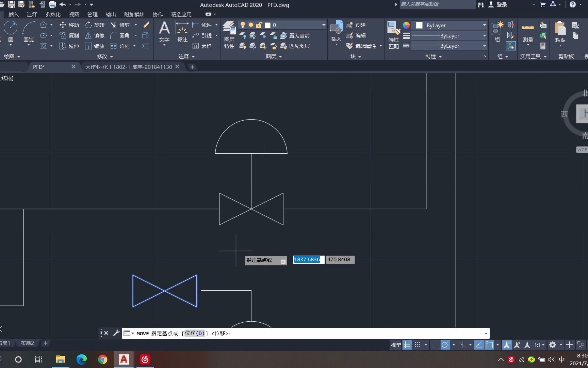Viewport: 588px width, 368px height.
Task: Toggle 2D object snap in status bar
Action: coord(489,345)
